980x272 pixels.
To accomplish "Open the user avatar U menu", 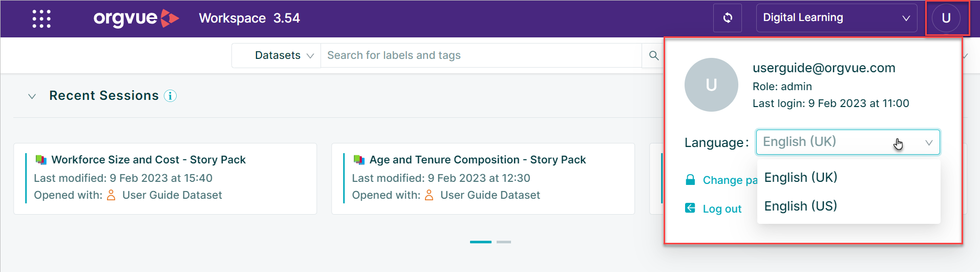I will tap(946, 18).
